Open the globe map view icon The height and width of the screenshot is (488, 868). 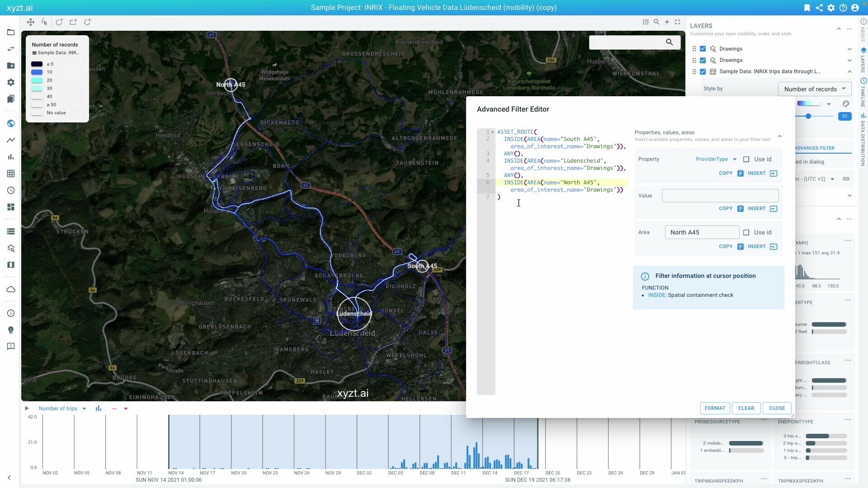(x=11, y=123)
